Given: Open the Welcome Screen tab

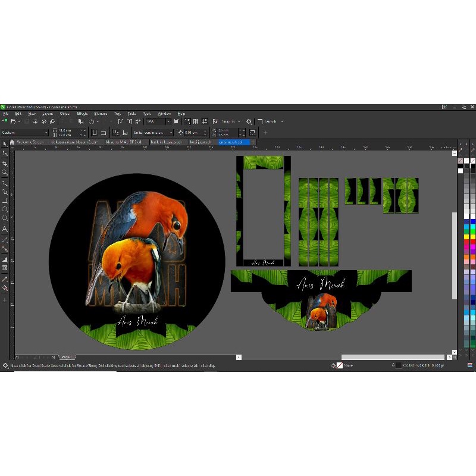Looking at the screenshot, I should click(x=33, y=143).
